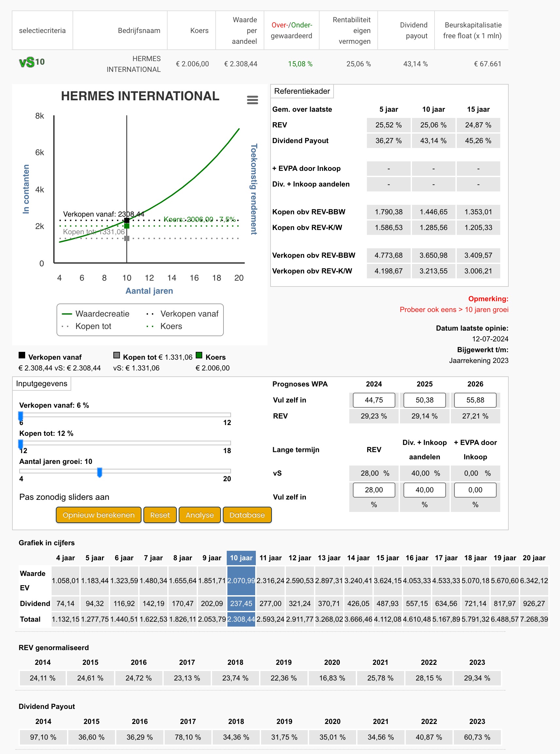The image size is (560, 754).
Task: Click the 15 jaar column header in Grafiek table
Action: [387, 558]
